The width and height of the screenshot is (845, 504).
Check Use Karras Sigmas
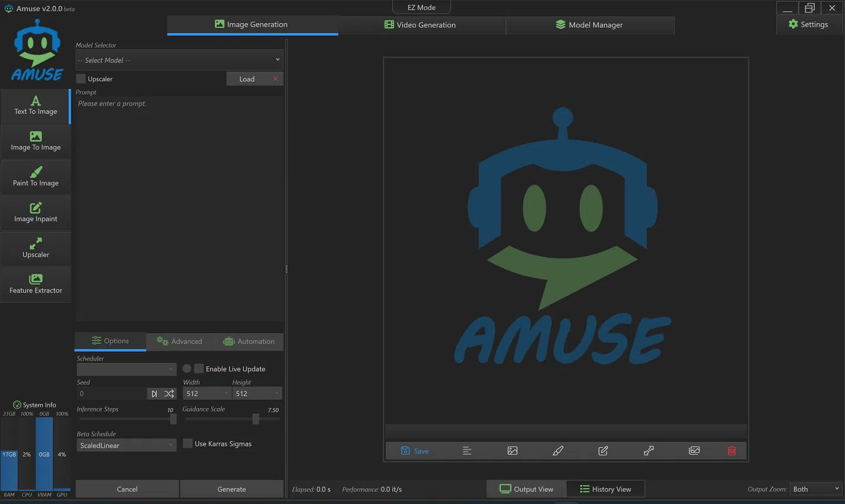[188, 444]
